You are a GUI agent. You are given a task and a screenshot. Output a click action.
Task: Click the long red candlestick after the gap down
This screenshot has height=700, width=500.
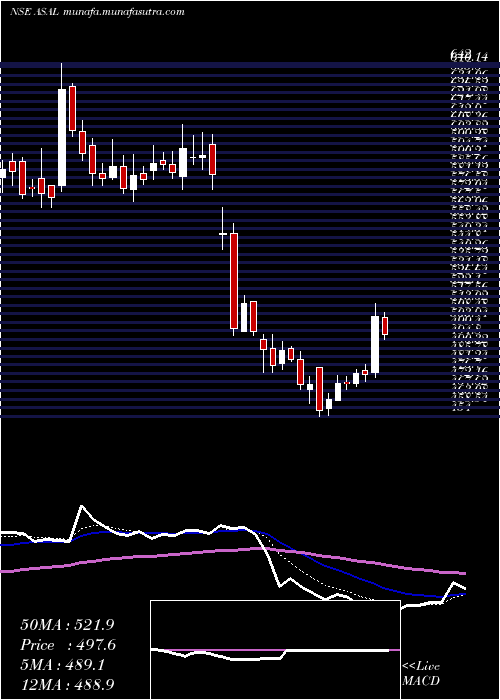tap(234, 281)
